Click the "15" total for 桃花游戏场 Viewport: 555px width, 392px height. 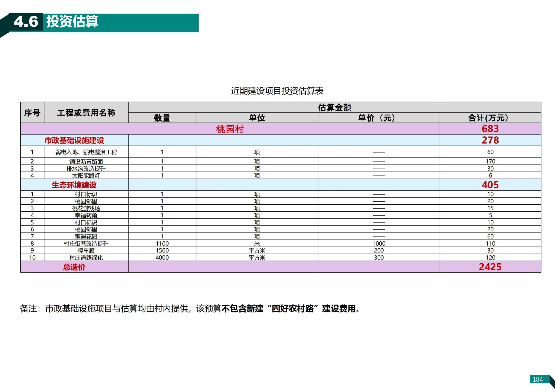(x=490, y=208)
